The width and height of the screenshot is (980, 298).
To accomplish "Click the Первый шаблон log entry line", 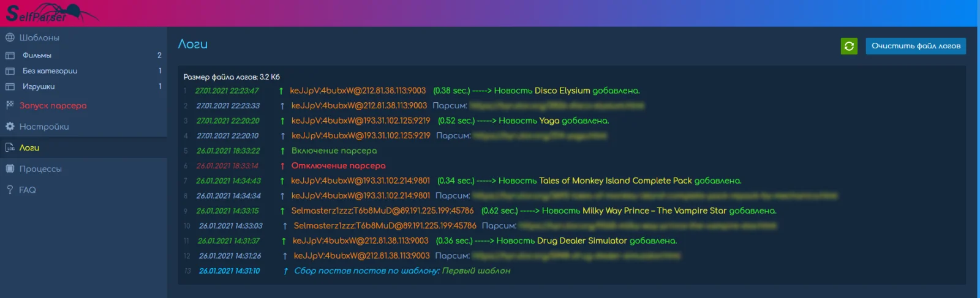I will (402, 271).
